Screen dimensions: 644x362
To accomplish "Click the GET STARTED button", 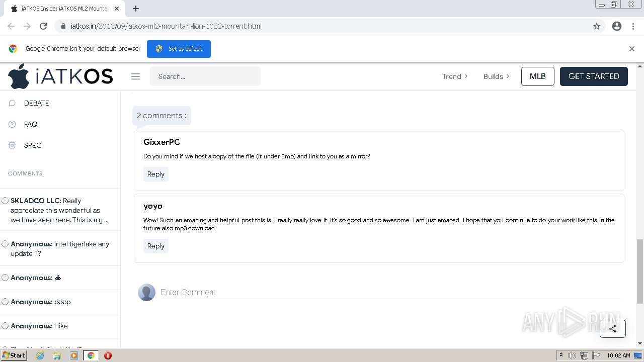I will 594,76.
